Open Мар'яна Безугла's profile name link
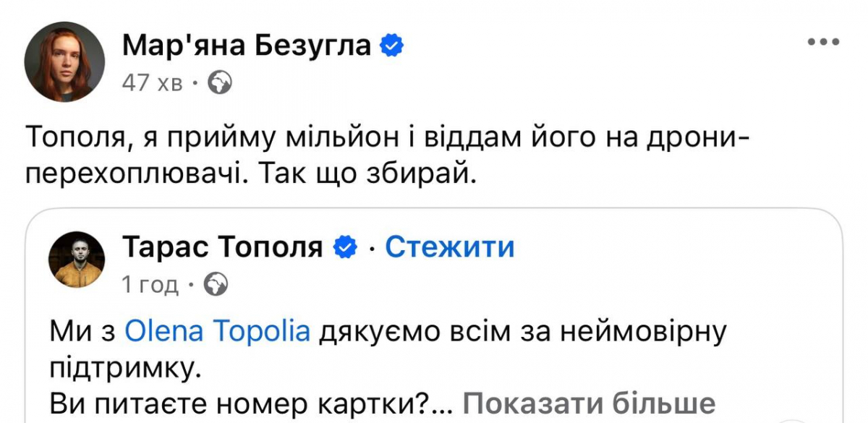This screenshot has height=423, width=868. point(247,46)
